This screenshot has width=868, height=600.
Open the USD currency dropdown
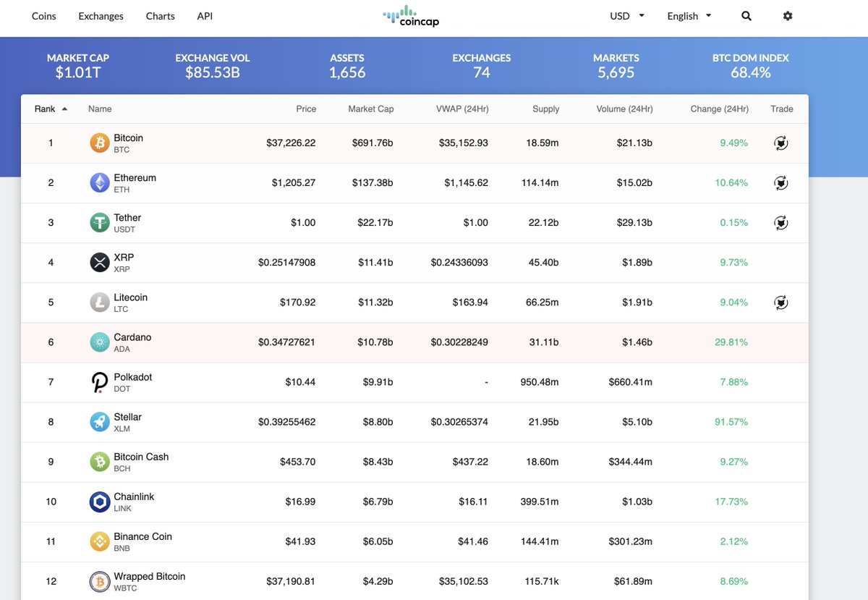(x=625, y=15)
